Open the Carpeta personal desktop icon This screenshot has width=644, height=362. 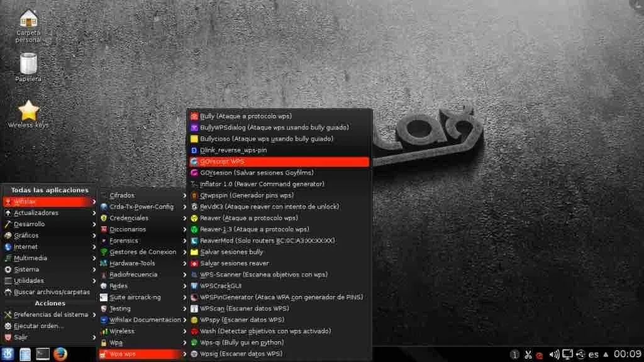[28, 25]
